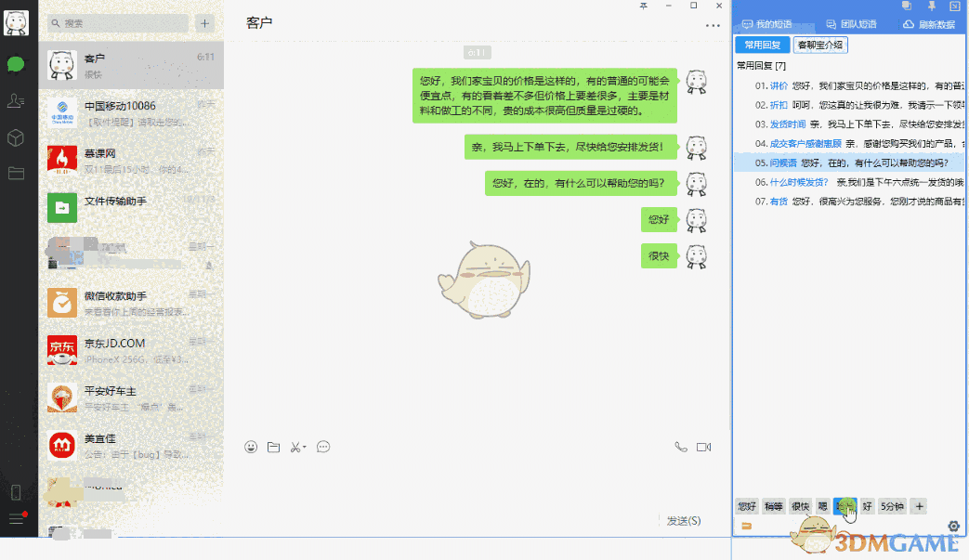Open the dropdown arrow next to scissors tool

tap(304, 447)
